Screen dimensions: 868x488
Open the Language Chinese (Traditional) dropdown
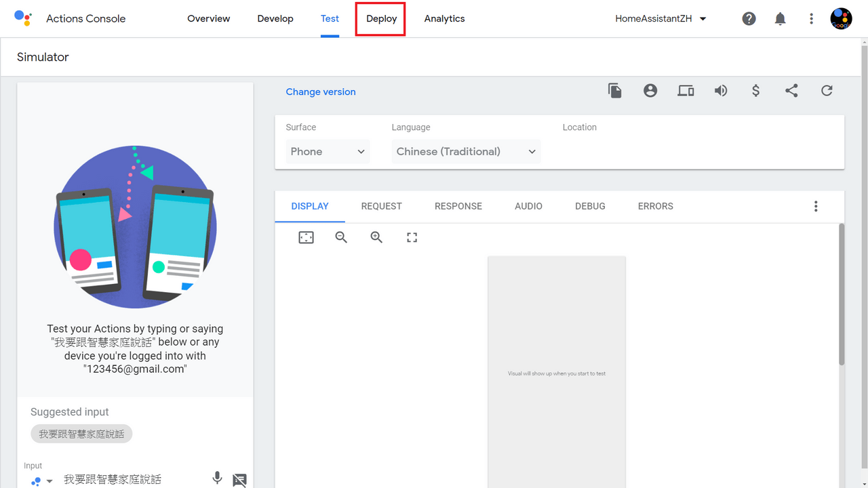[x=466, y=151]
